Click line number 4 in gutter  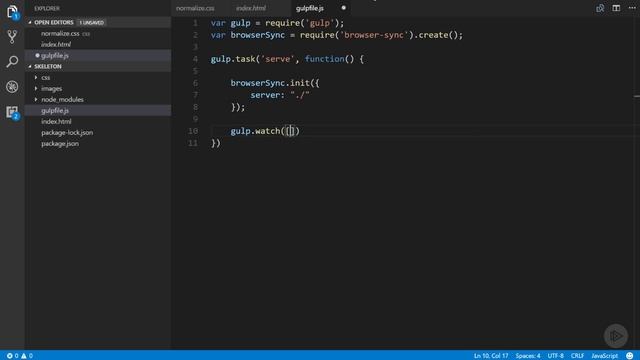[195, 59]
